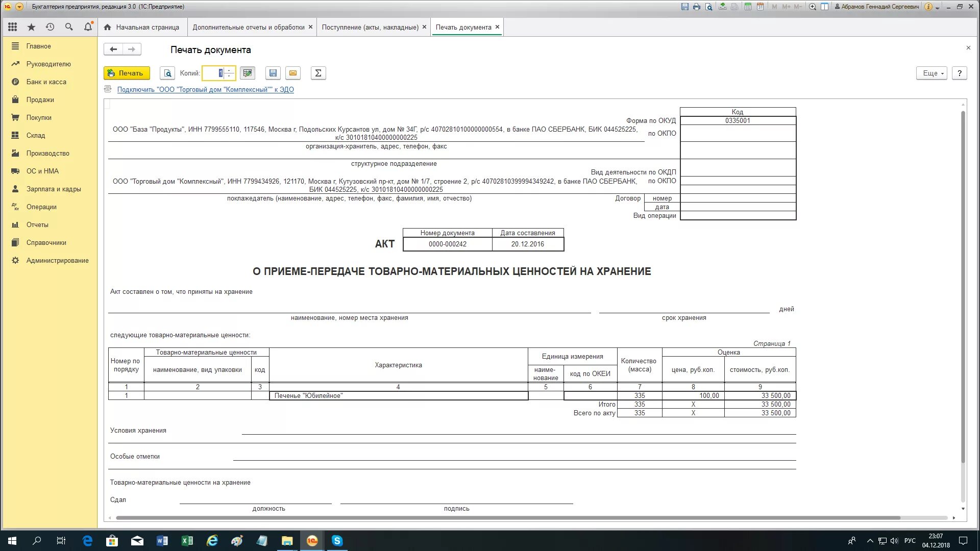The image size is (980, 551).
Task: Send document by email envelope icon
Action: coord(293,73)
